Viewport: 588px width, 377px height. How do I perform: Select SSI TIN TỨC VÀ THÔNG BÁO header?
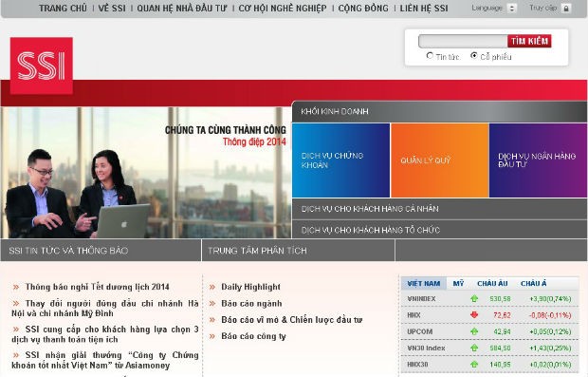point(101,251)
